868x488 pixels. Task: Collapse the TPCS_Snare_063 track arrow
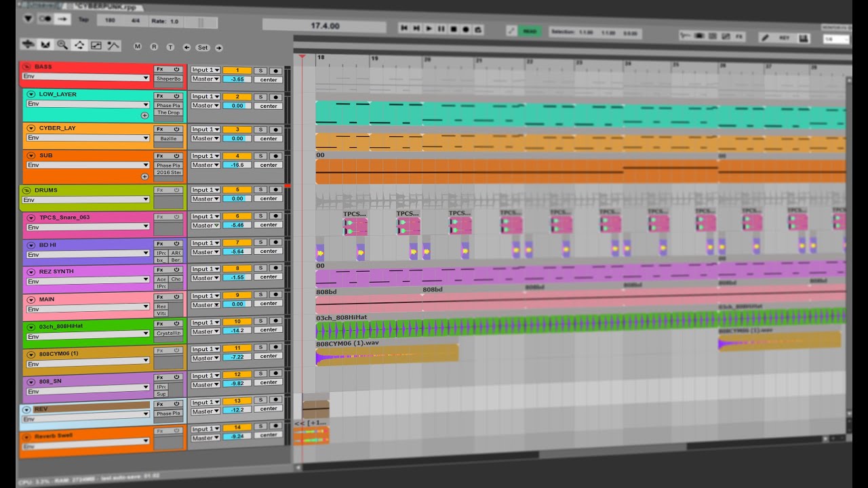pyautogui.click(x=31, y=218)
